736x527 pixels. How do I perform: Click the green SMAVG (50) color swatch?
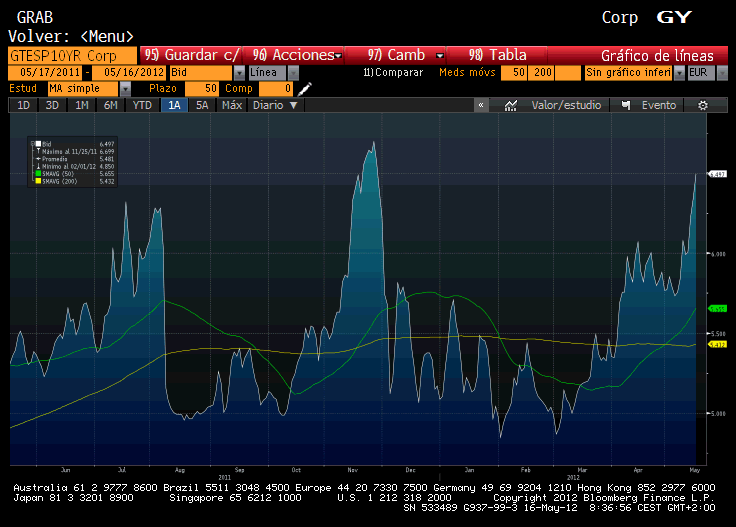pyautogui.click(x=38, y=174)
